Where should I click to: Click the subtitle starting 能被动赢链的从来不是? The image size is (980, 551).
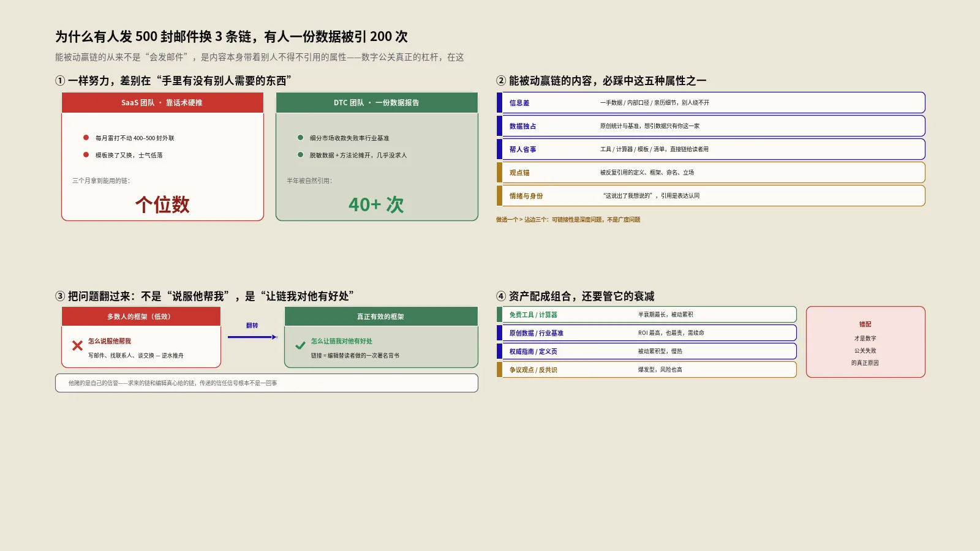click(260, 57)
